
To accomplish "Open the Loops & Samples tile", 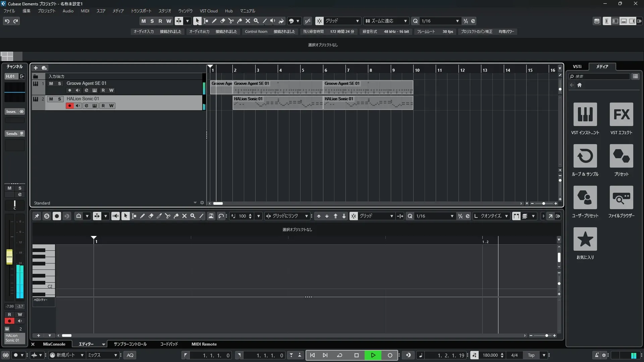I will coord(585,156).
